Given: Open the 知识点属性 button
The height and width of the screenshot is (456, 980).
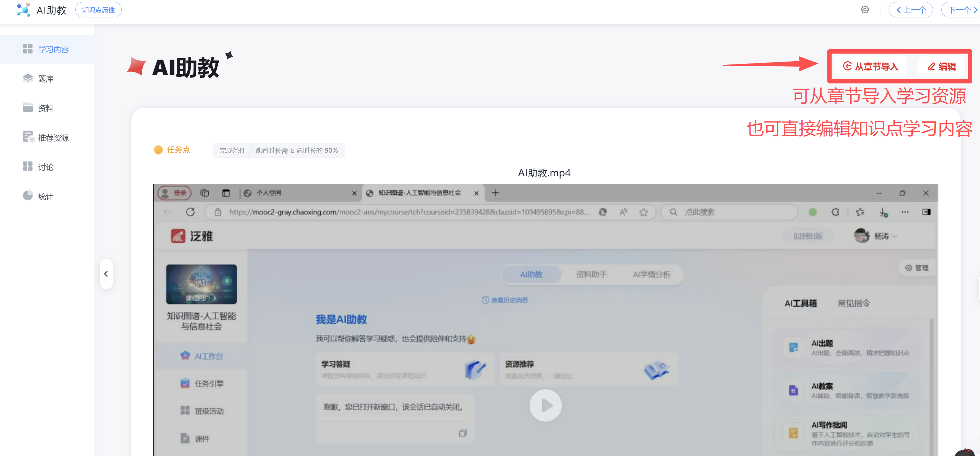Looking at the screenshot, I should tap(98, 10).
